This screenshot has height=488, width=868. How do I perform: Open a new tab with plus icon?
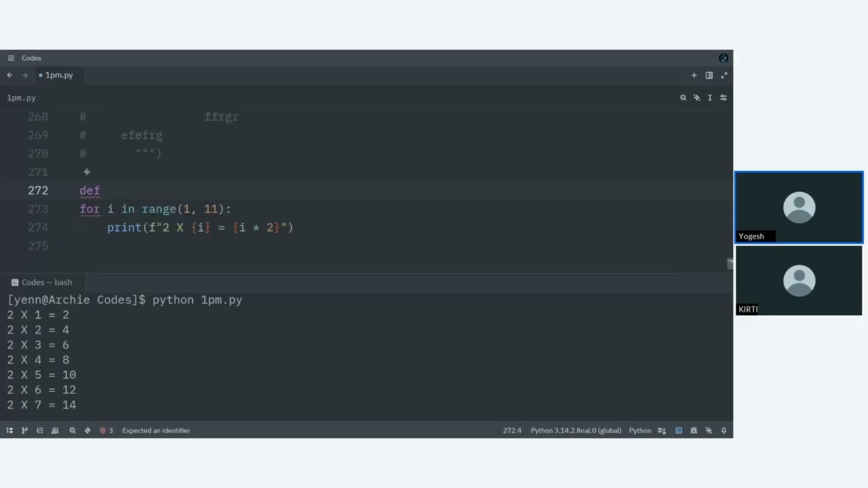[694, 75]
